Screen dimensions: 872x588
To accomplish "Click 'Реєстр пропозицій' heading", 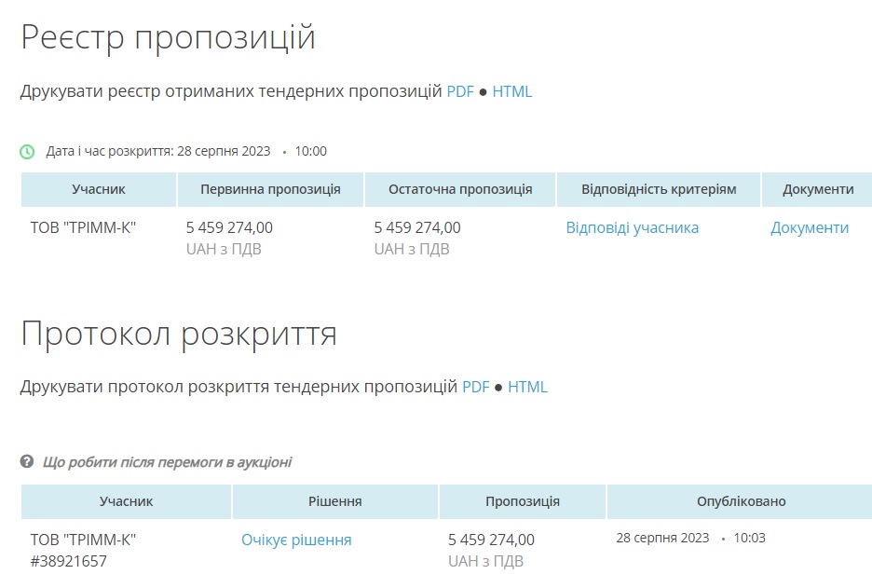I will (x=168, y=38).
